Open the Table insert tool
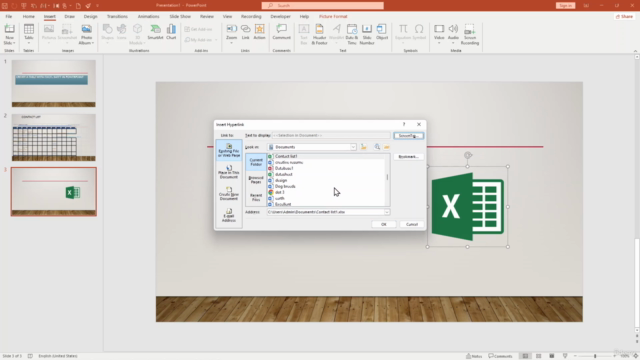Image resolution: width=640 pixels, height=360 pixels. pos(29,34)
